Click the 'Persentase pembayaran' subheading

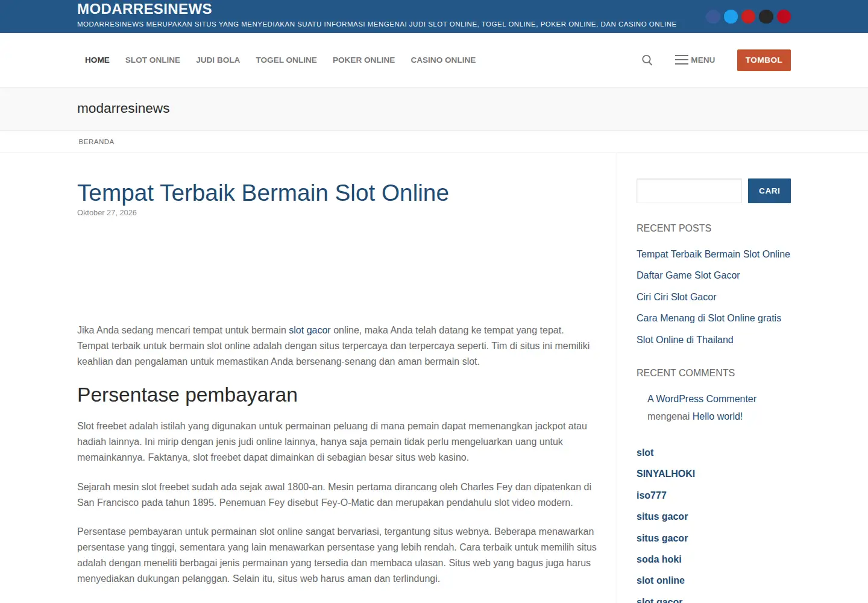(187, 395)
